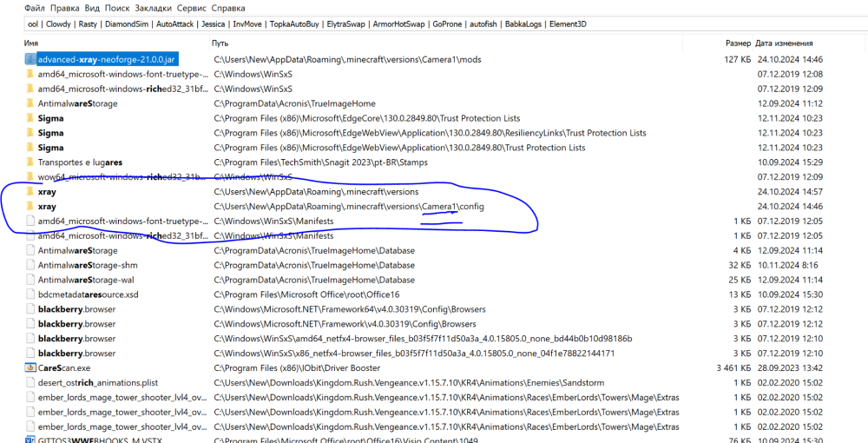
Task: Click folder icon of Sigma in EdgeCore path
Action: pyautogui.click(x=30, y=118)
